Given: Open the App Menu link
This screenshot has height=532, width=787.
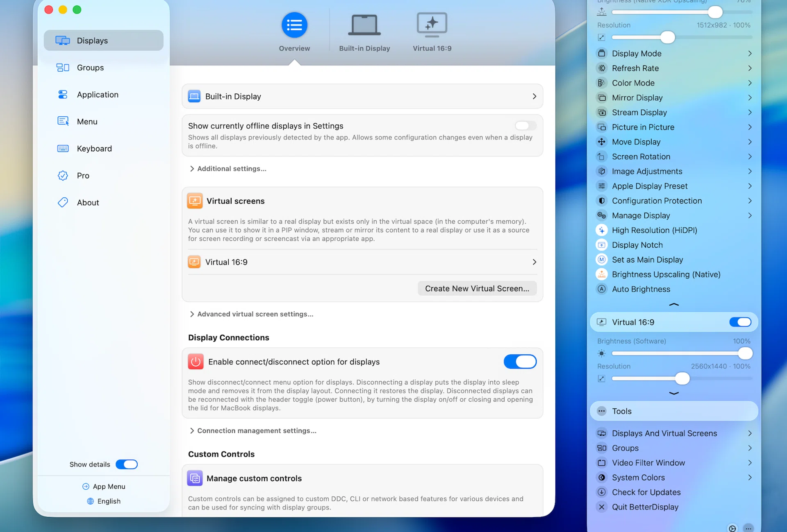Looking at the screenshot, I should (x=104, y=487).
